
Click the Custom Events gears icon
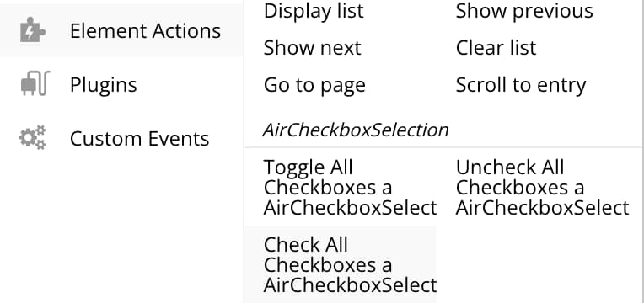[33, 137]
